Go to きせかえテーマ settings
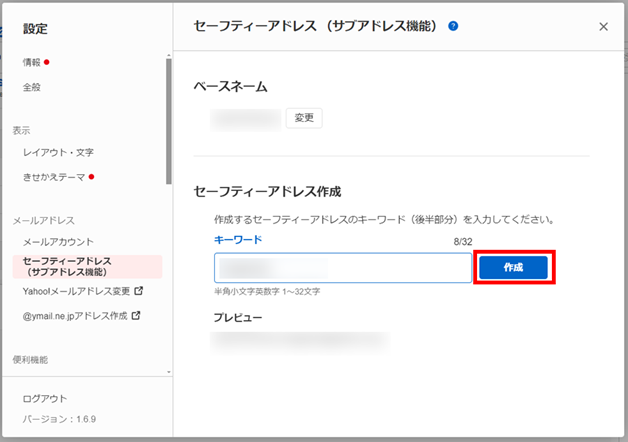 pos(54,177)
